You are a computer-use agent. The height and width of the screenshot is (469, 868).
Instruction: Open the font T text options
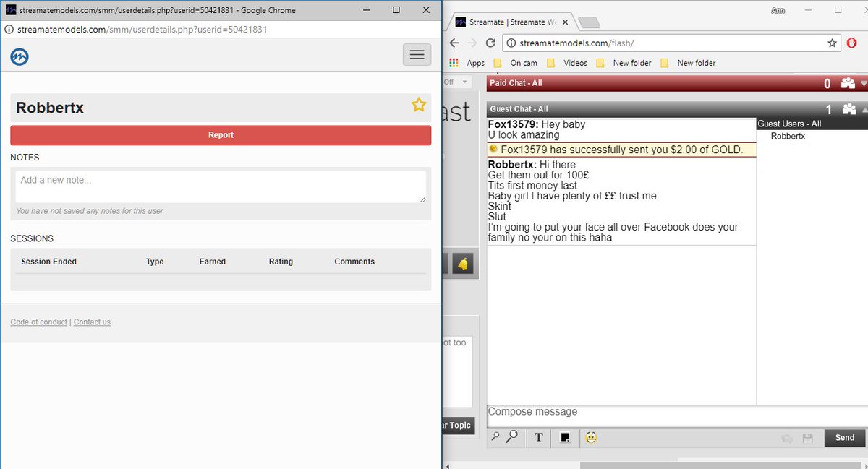point(539,437)
